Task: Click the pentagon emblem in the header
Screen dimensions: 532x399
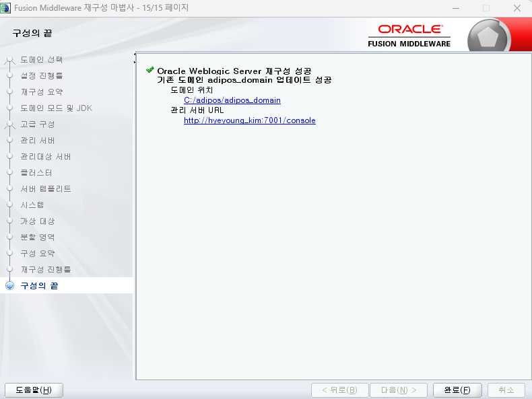Action: click(x=488, y=37)
